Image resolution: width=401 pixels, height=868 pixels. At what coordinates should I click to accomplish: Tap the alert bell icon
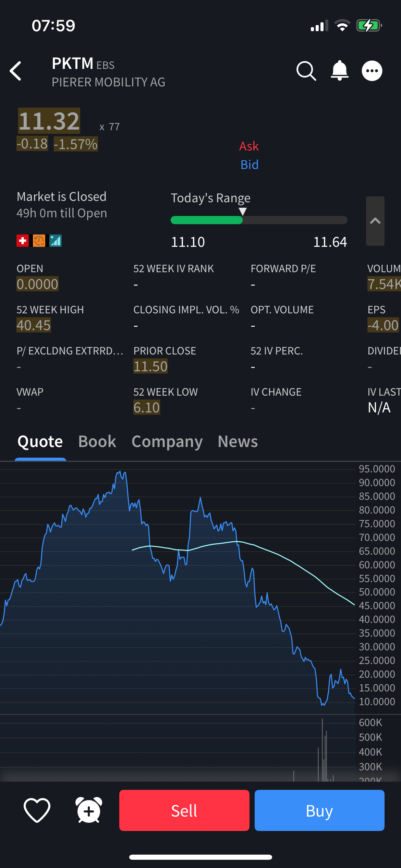coord(339,71)
